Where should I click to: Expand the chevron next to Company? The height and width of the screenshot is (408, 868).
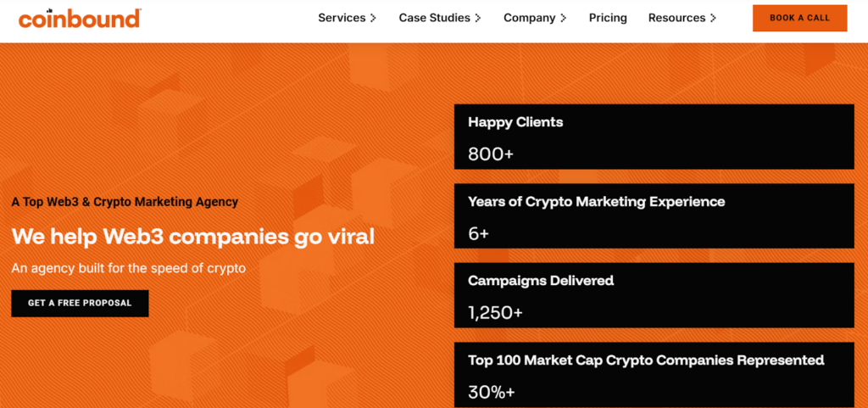(x=564, y=18)
